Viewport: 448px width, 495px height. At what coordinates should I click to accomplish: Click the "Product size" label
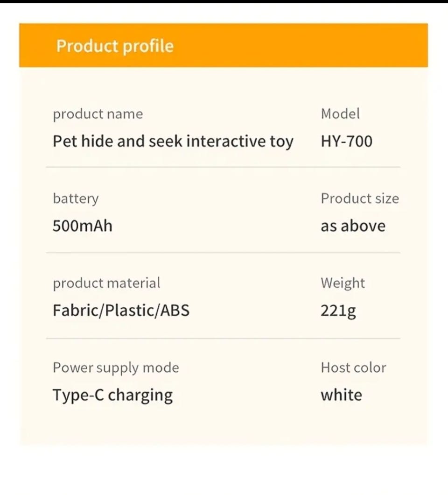point(360,198)
